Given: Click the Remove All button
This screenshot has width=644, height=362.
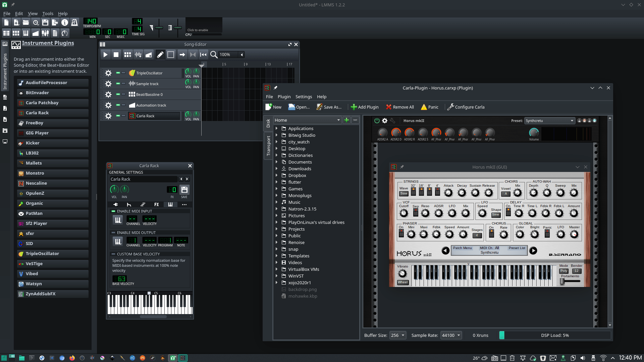Looking at the screenshot, I should (400, 107).
